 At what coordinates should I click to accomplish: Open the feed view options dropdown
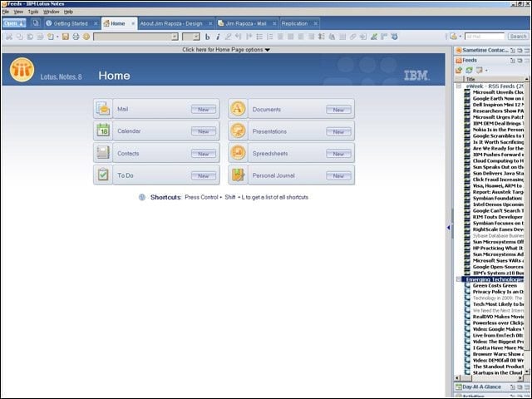pos(486,71)
